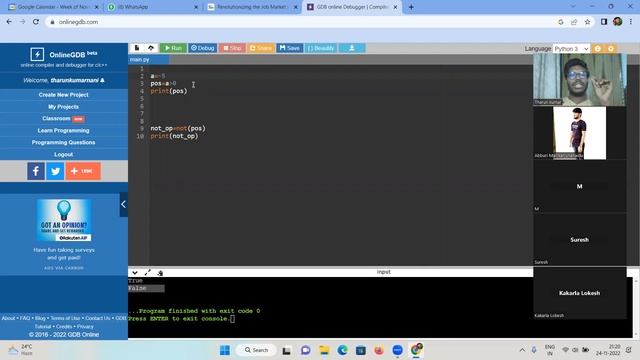The width and height of the screenshot is (640, 360).
Task: Click the Download code icon button
Action: coord(352,48)
